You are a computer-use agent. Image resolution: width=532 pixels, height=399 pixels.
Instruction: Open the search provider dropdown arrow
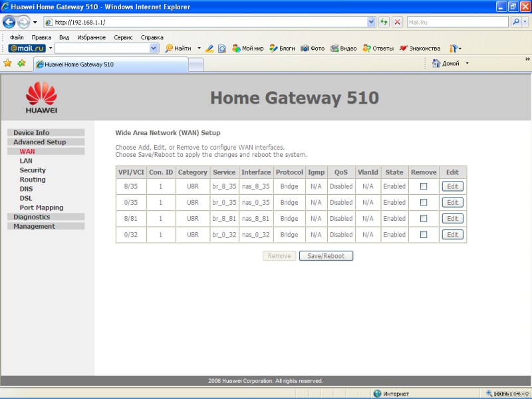(x=525, y=22)
